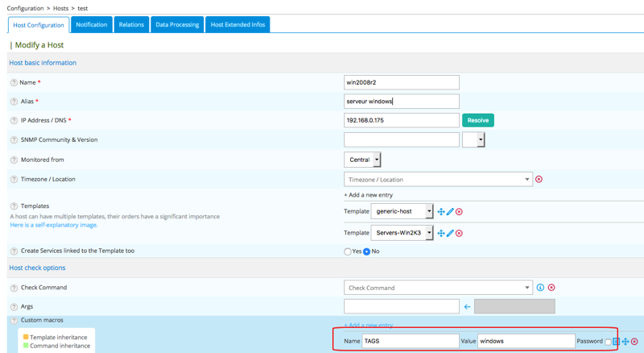Remove the generic-host template entry
Viewport: 644px width, 353px height.
pos(460,212)
